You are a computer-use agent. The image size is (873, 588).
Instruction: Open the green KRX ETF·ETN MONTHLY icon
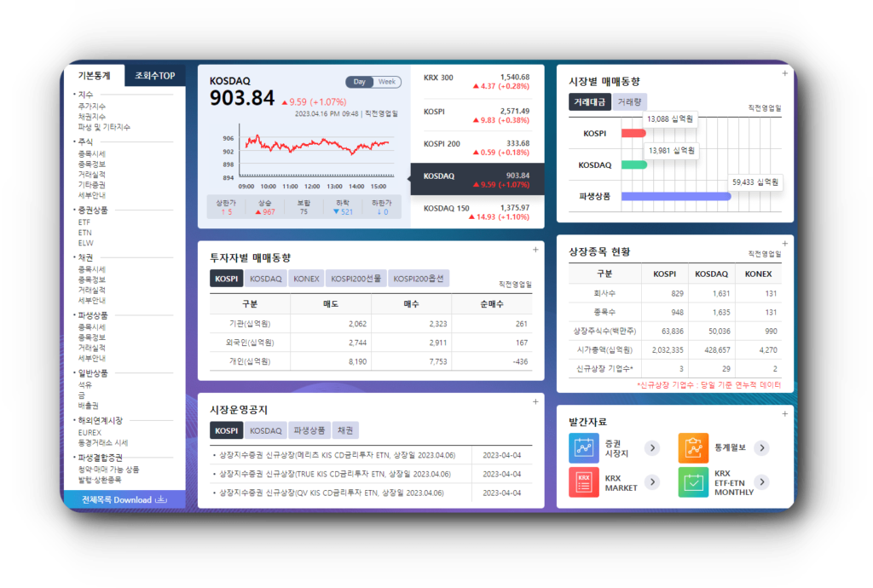click(693, 481)
